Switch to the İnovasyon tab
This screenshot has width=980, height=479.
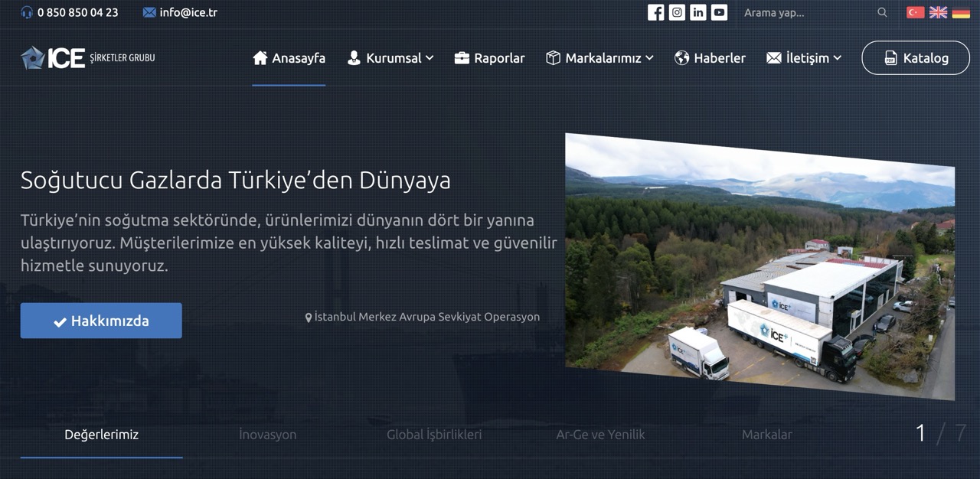point(267,434)
